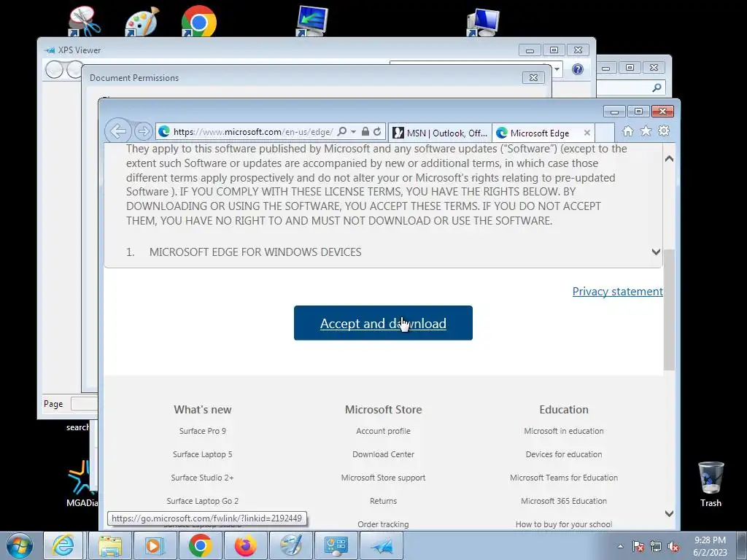Screen dimensions: 747x560
Task: Open Firefox from the taskbar
Action: (245, 545)
